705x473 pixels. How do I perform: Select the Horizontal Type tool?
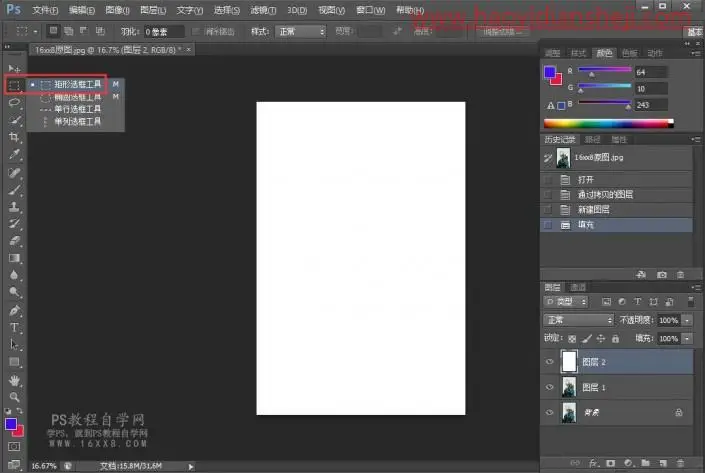point(14,327)
